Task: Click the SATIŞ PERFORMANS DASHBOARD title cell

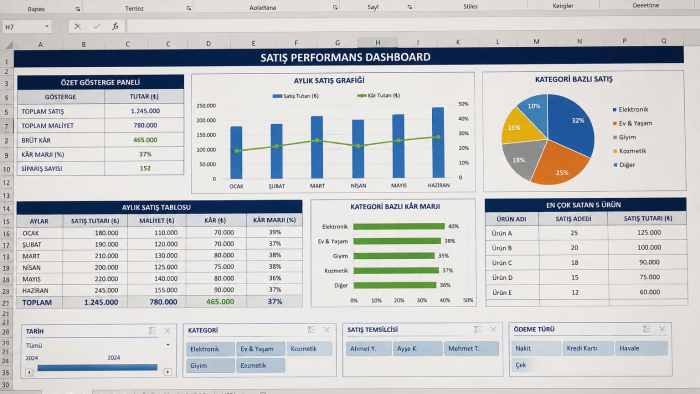Action: [x=349, y=57]
